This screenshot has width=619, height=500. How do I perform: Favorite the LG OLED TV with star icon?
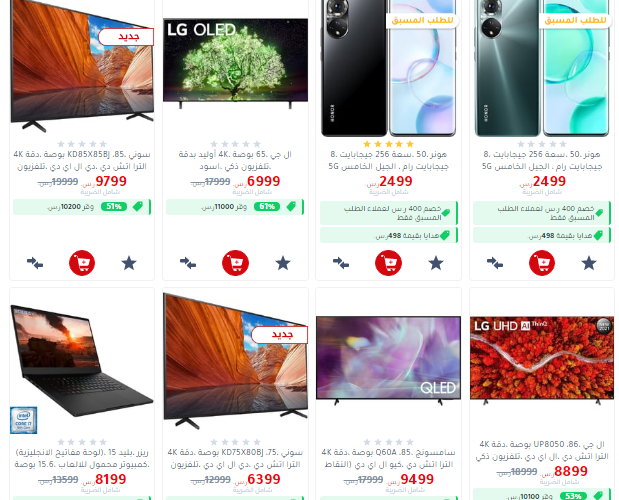point(283,263)
